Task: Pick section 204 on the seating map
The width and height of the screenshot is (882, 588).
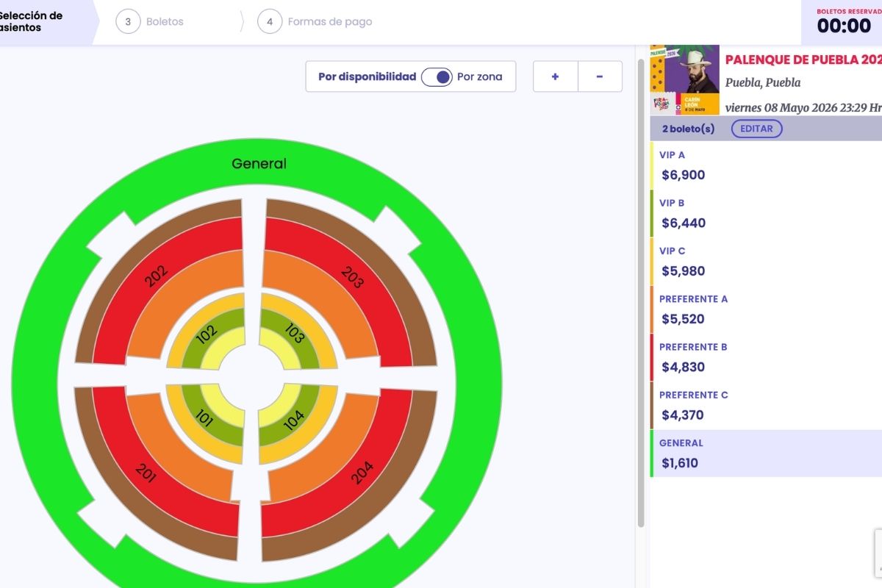Action: coord(362,472)
